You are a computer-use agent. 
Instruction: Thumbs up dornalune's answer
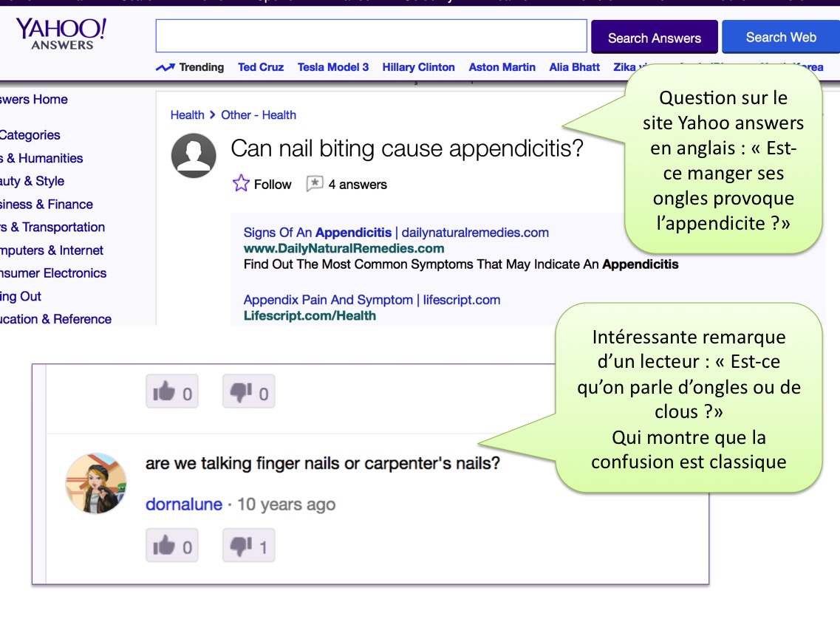pos(172,545)
